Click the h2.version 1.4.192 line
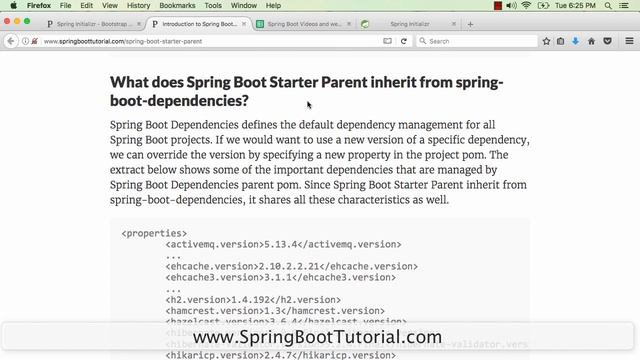 pyautogui.click(x=253, y=300)
